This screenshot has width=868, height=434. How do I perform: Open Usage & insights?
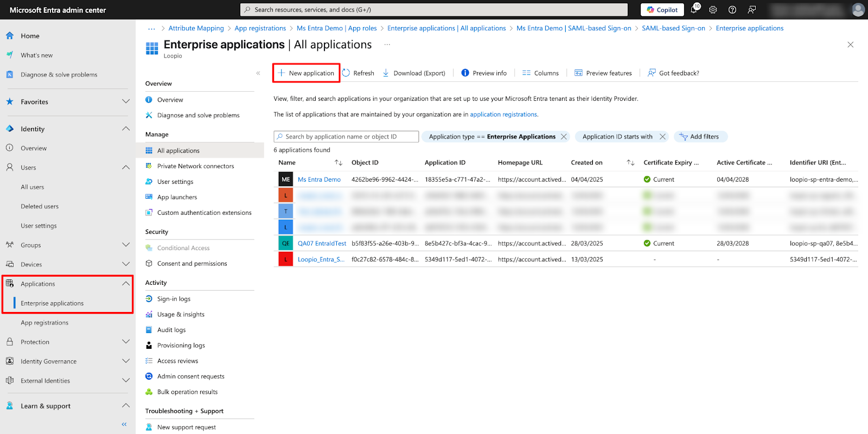[x=181, y=315]
